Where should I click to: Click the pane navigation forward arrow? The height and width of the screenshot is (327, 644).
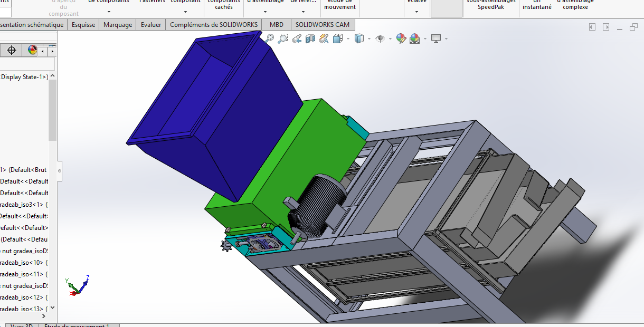pos(605,26)
